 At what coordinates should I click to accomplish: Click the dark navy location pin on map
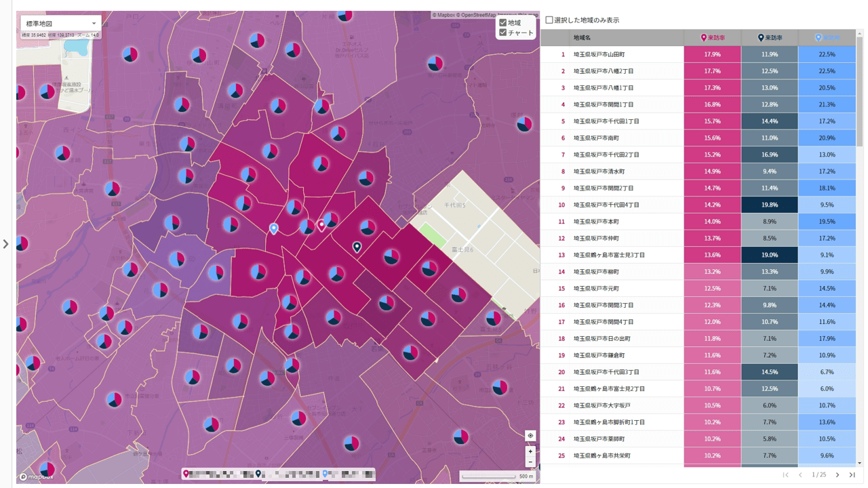coord(357,247)
